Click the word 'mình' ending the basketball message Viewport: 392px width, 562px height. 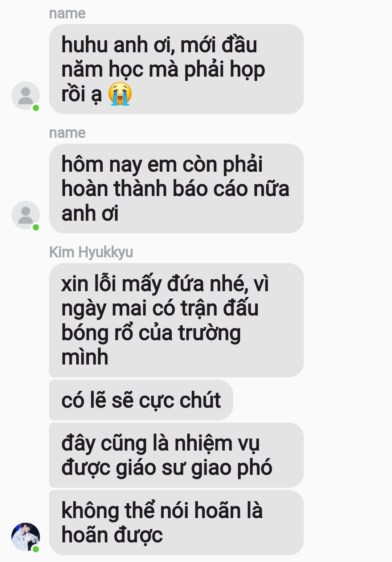85,357
